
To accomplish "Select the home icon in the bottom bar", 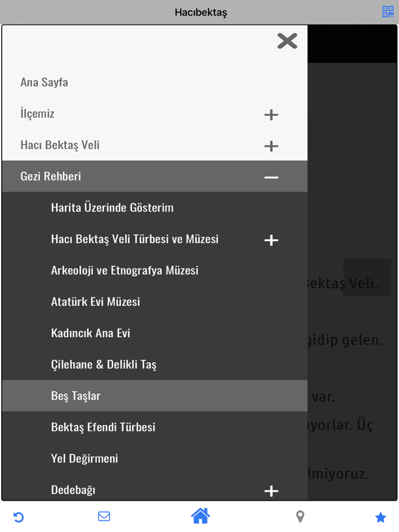I will pos(200,516).
